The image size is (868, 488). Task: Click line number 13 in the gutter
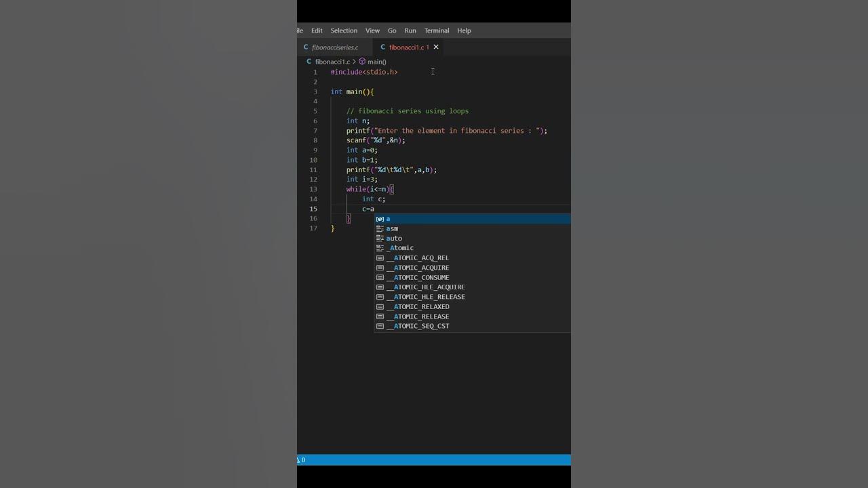tap(313, 189)
